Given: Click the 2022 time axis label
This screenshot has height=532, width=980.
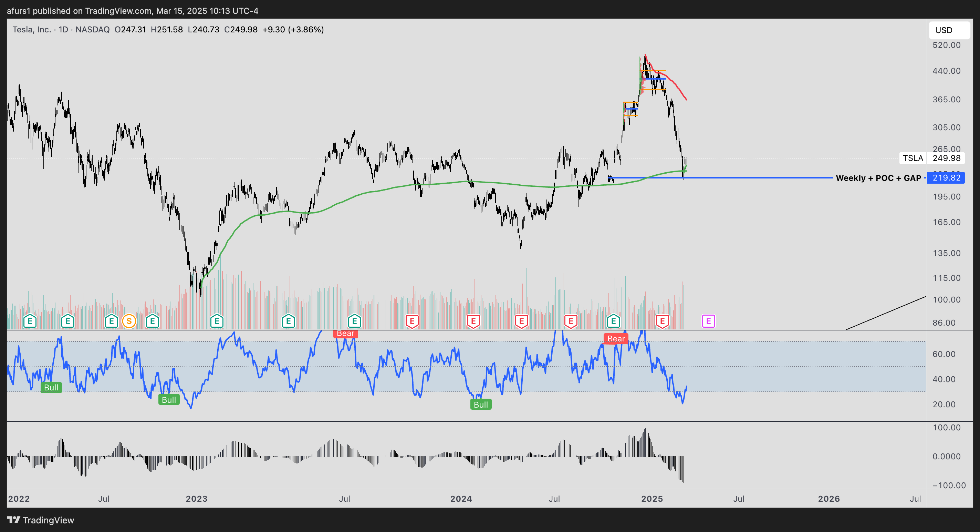Looking at the screenshot, I should (x=19, y=499).
